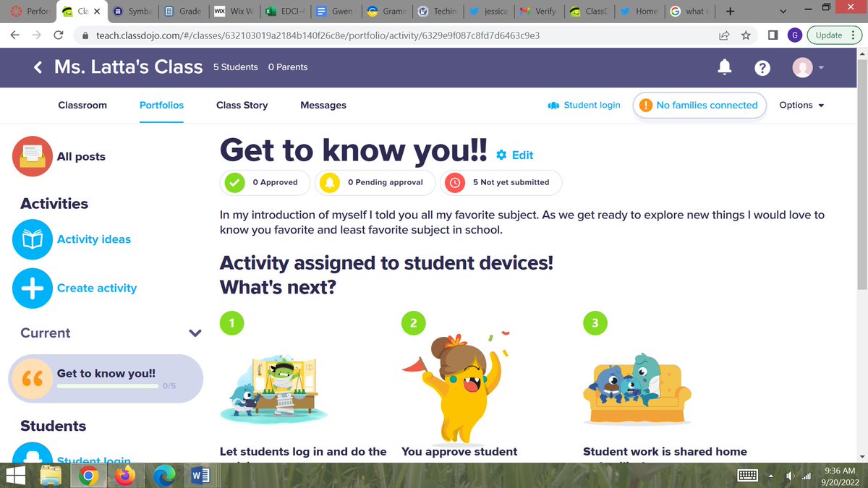Click the yellow Pending approval bell icon
The height and width of the screenshot is (488, 868).
pos(330,182)
